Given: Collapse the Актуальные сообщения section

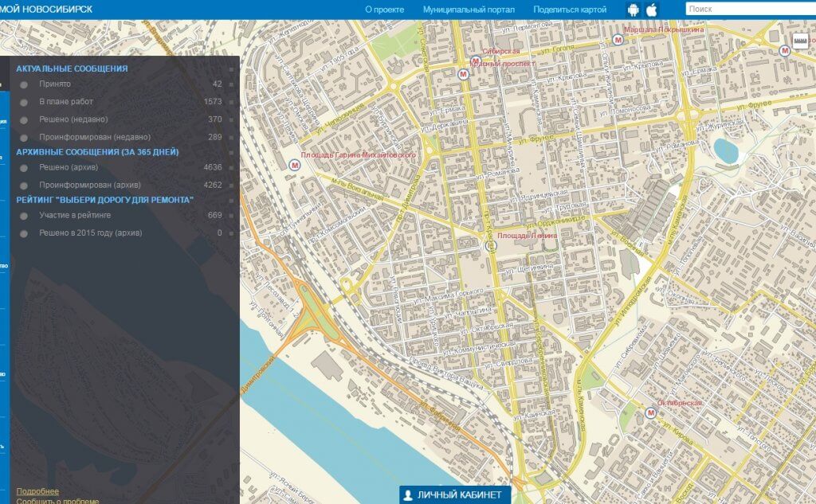Looking at the screenshot, I should pos(72,68).
